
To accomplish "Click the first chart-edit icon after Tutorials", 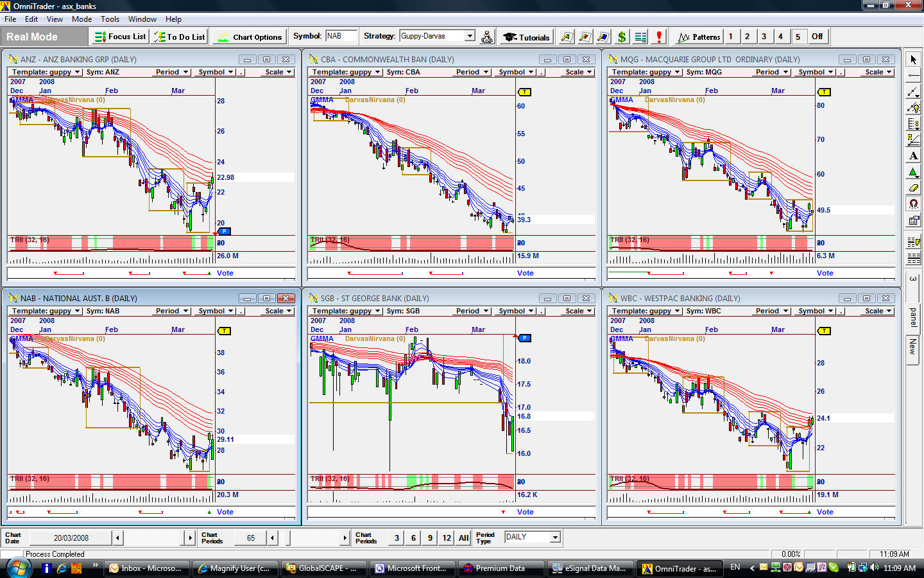I will [567, 37].
